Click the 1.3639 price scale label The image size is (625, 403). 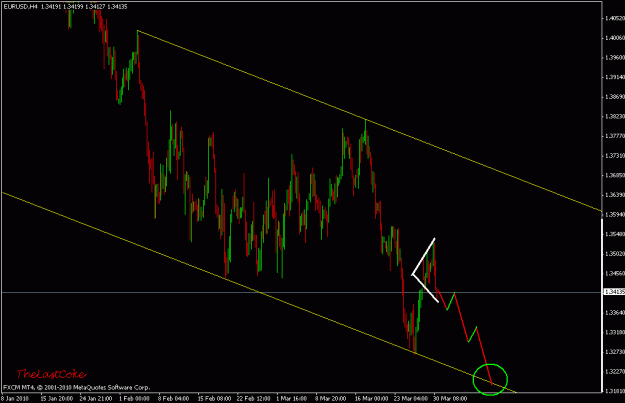click(x=615, y=195)
